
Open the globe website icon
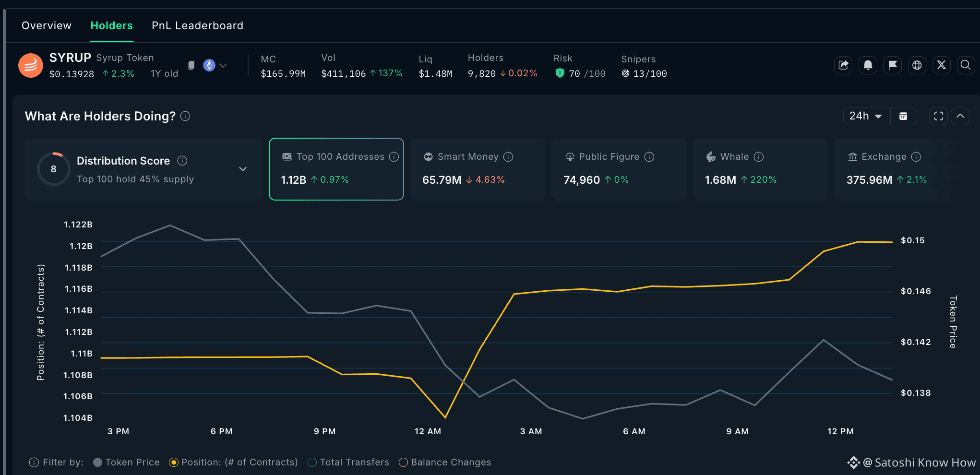[x=917, y=65]
